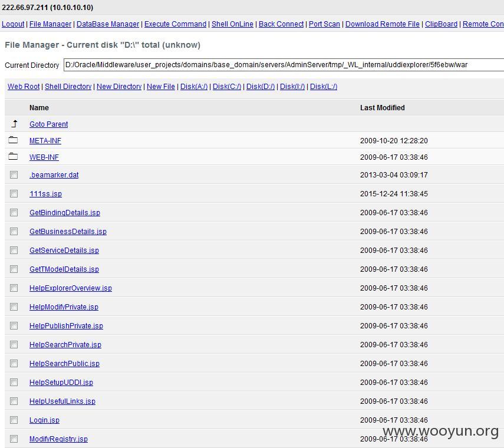Image resolution: width=504 pixels, height=448 pixels.
Task: Tick the checkbox for .beamarker.dat
Action: 14,174
